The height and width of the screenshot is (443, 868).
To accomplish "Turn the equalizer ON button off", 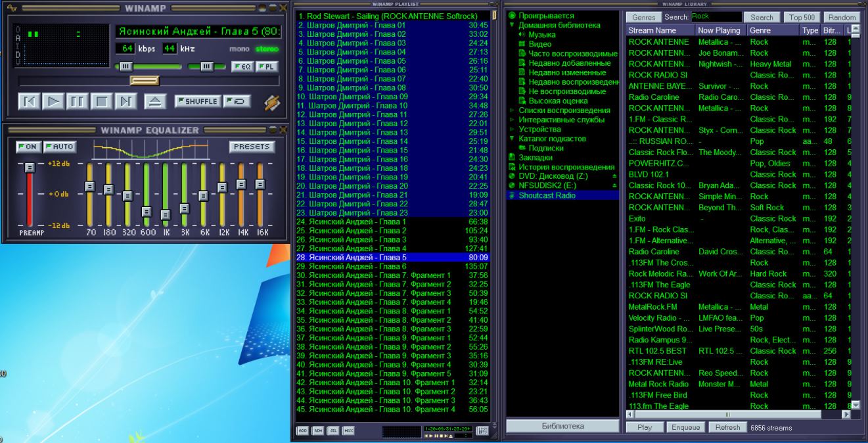I will coord(28,146).
